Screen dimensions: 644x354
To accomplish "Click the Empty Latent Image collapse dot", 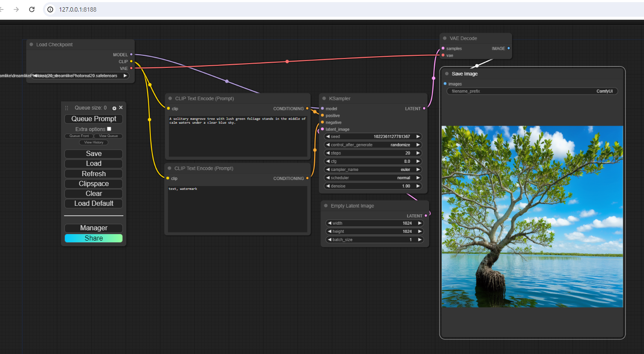I will click(x=326, y=206).
